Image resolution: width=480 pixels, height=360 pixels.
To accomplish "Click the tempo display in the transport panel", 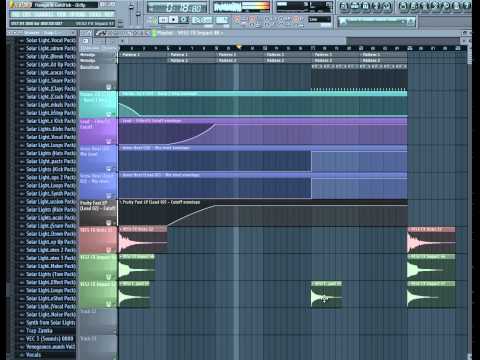I will [x=202, y=20].
